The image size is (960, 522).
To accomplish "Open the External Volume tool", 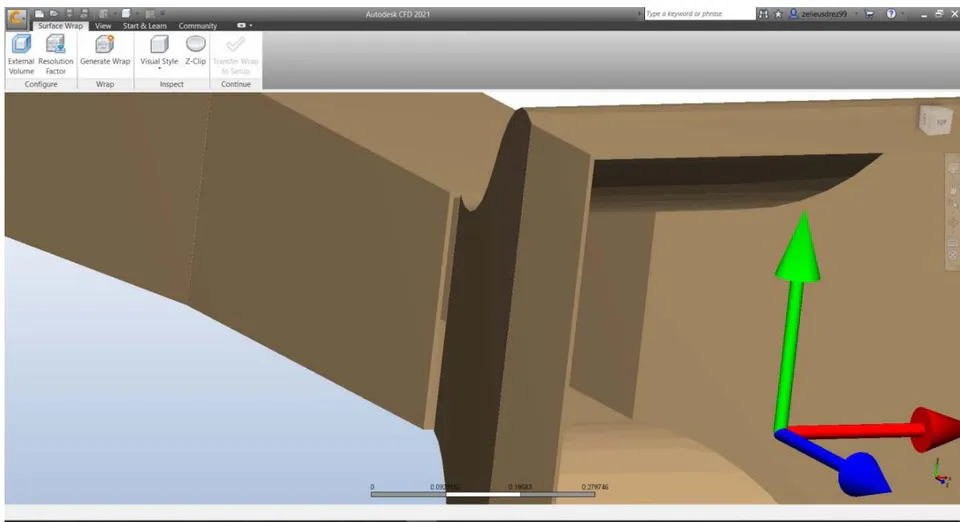I will pyautogui.click(x=21, y=54).
